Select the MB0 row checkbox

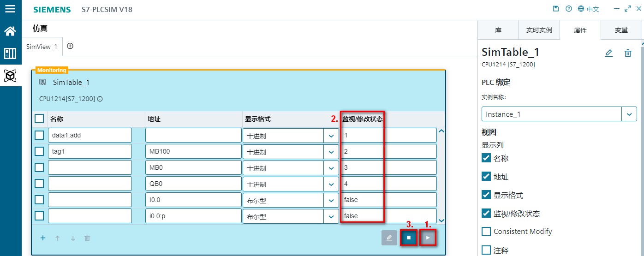point(40,167)
